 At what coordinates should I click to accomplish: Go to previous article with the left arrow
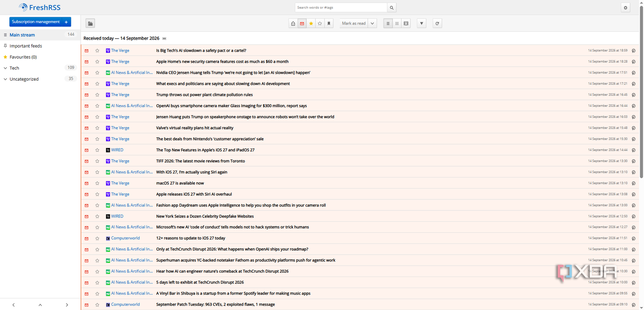click(x=13, y=305)
